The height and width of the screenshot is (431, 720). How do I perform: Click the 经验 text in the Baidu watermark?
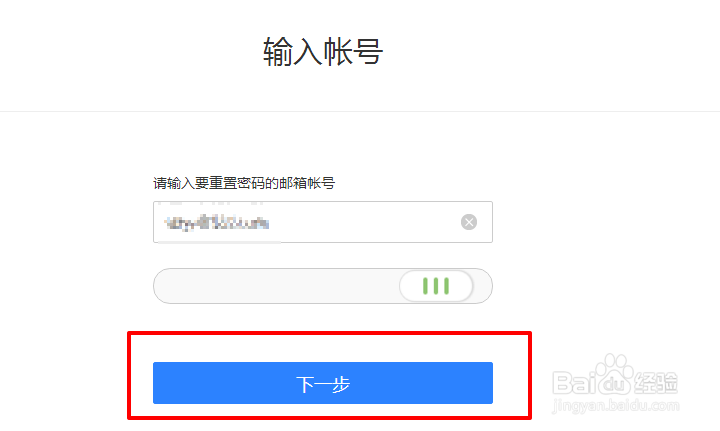(657, 383)
